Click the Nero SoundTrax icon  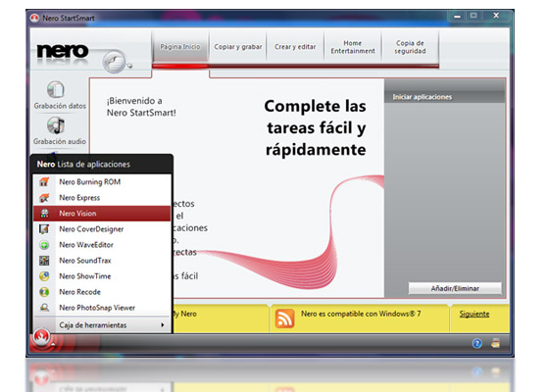[44, 261]
